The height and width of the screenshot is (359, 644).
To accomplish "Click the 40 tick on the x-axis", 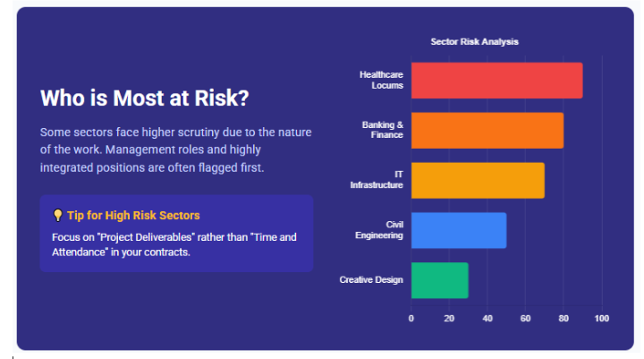I will coord(487,319).
